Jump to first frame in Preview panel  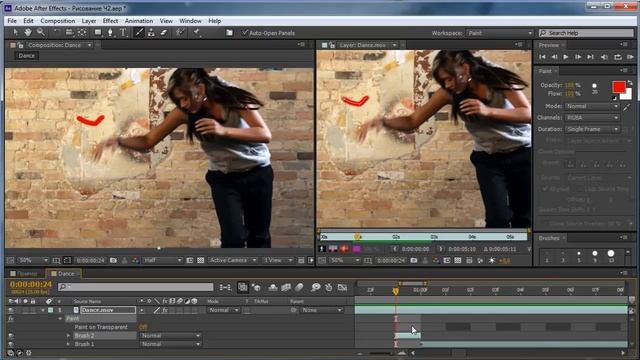pyautogui.click(x=542, y=57)
